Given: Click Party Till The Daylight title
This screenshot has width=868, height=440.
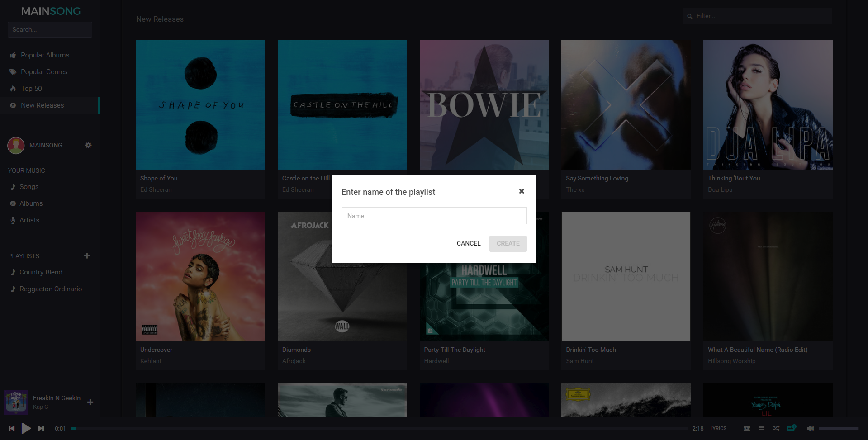Looking at the screenshot, I should 455,350.
